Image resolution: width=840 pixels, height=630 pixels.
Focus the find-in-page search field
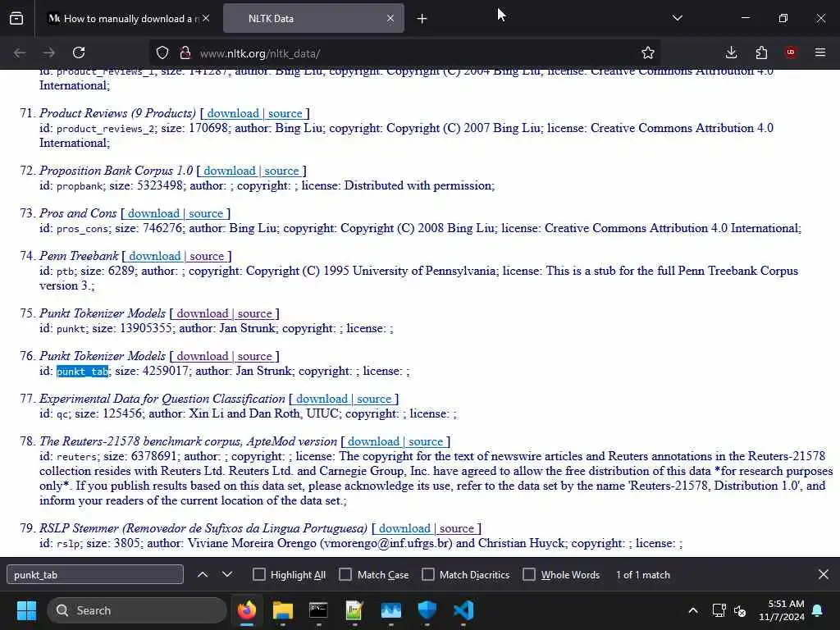pos(95,575)
